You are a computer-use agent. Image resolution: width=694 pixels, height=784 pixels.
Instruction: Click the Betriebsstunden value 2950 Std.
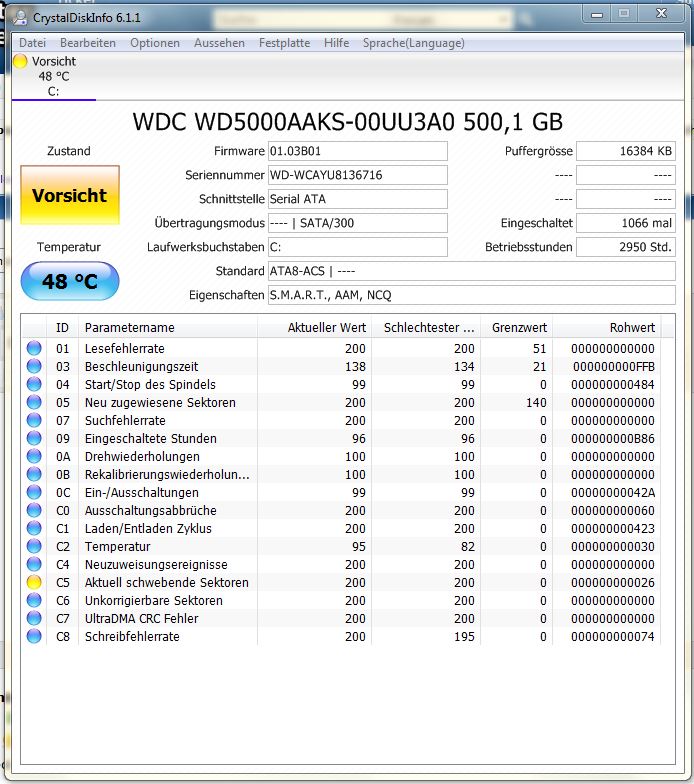click(626, 247)
